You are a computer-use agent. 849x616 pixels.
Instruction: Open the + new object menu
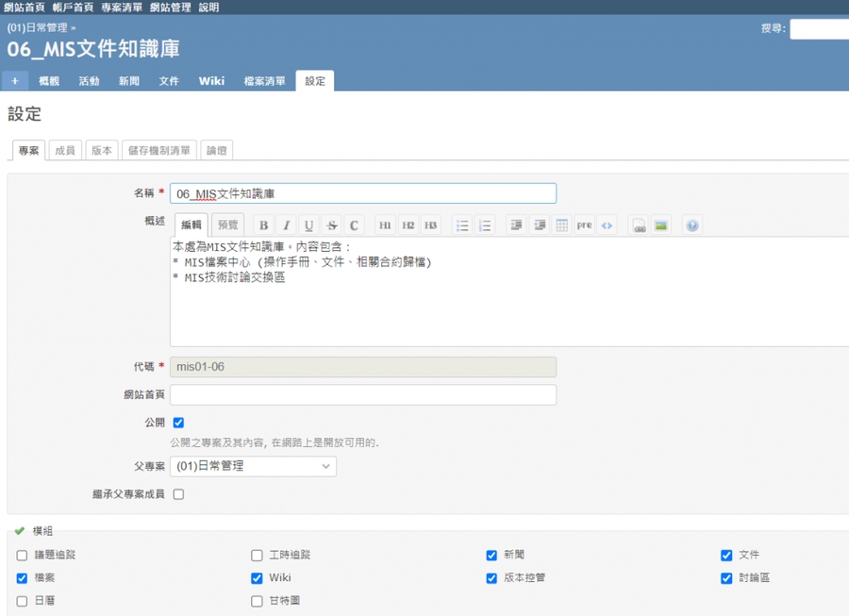point(15,81)
